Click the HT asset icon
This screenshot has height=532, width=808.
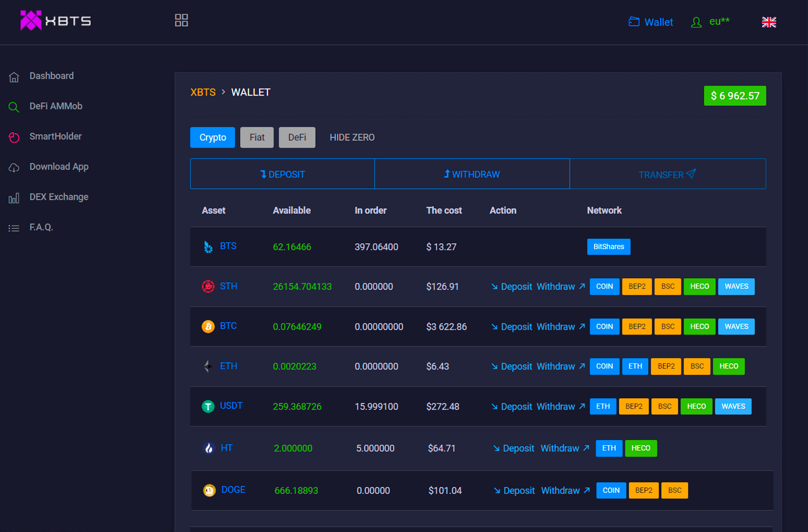click(209, 448)
